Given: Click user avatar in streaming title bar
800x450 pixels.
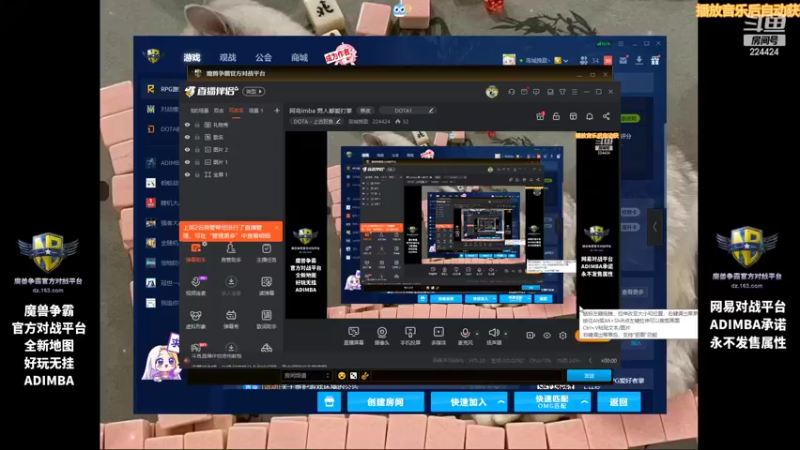Looking at the screenshot, I should [492, 92].
